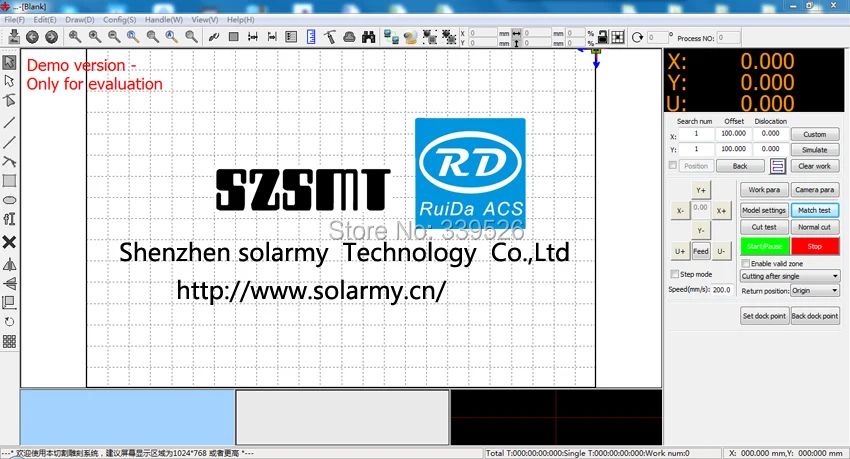Choose the node edit pointer tool
Screen dimensions: 850x459
9,81
